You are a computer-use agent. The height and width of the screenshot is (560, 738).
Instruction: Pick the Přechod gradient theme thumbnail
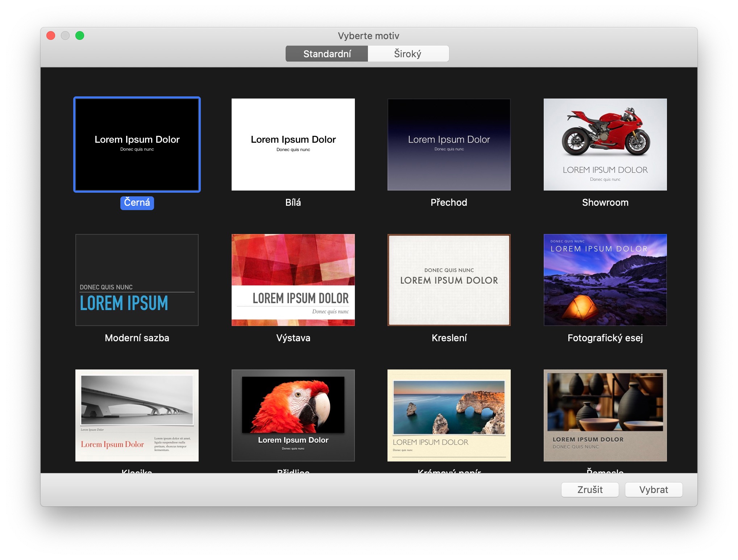coord(449,144)
